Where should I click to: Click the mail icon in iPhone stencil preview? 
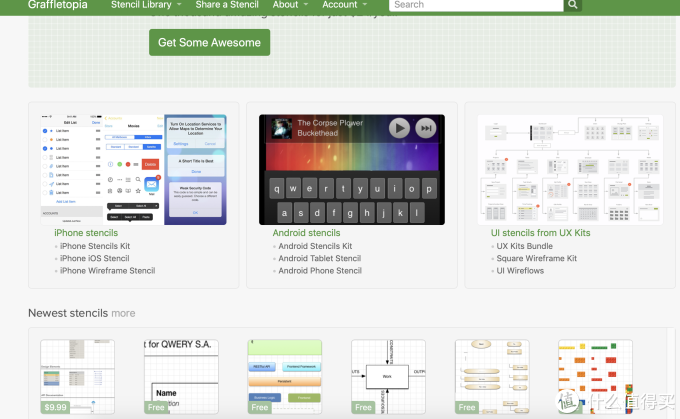[151, 185]
